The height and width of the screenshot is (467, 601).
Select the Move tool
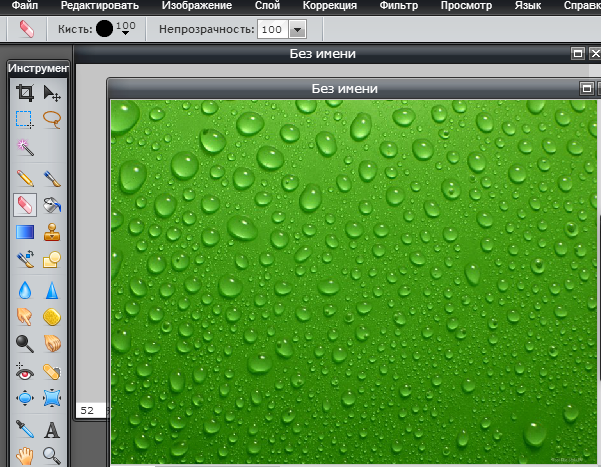52,93
